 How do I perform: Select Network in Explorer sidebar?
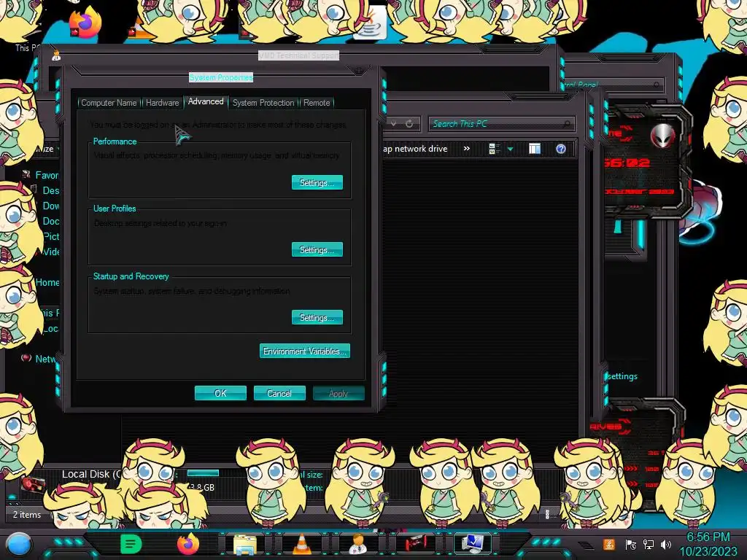coord(45,359)
